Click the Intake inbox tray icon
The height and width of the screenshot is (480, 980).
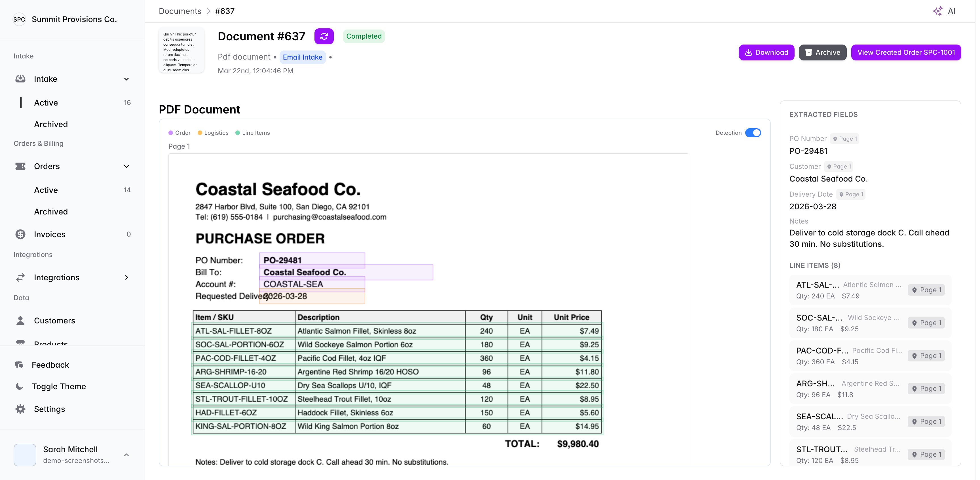tap(20, 79)
